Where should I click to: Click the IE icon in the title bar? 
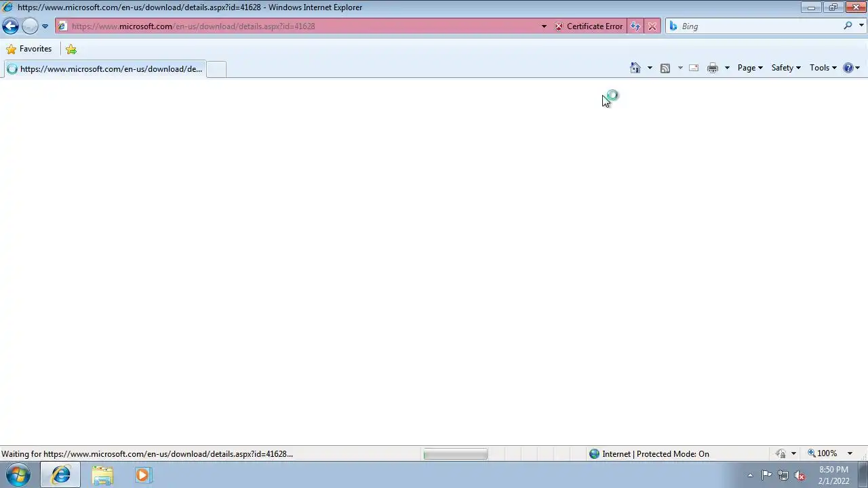[x=7, y=7]
